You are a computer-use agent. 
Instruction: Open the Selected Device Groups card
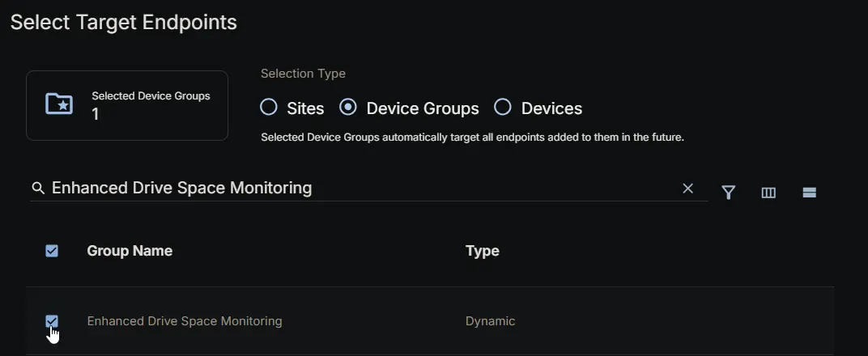[x=127, y=105]
